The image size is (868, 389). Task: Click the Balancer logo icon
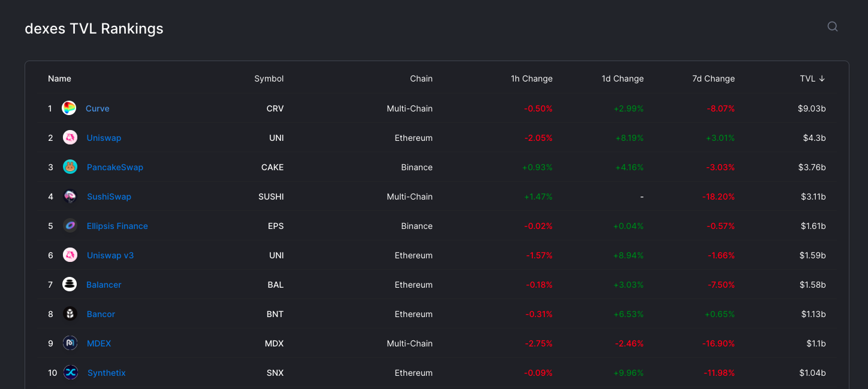point(70,285)
